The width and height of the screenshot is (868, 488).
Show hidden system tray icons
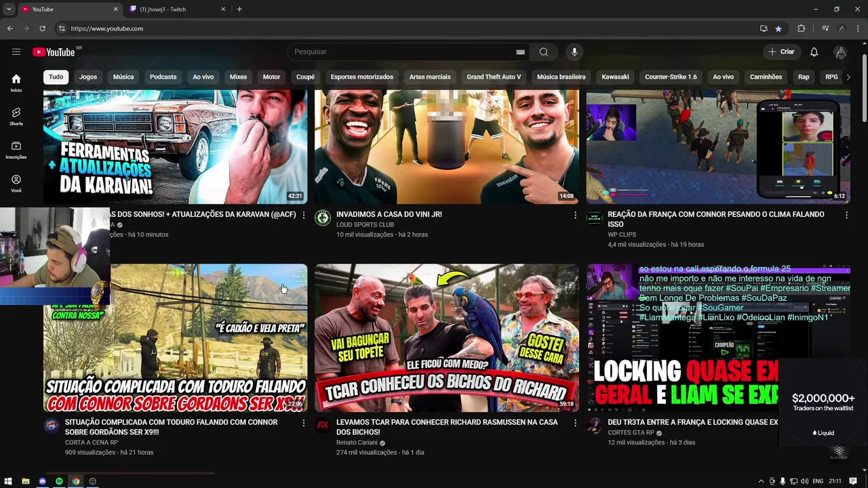(761, 481)
